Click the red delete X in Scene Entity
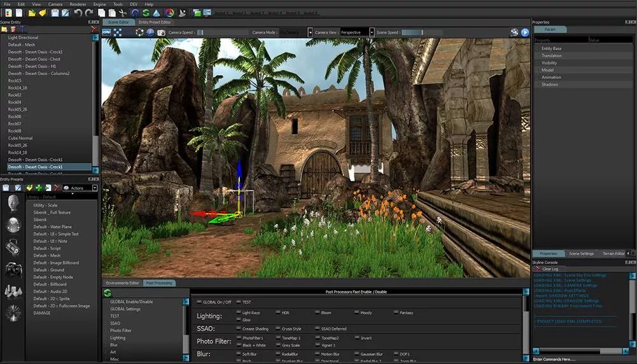 (94, 29)
